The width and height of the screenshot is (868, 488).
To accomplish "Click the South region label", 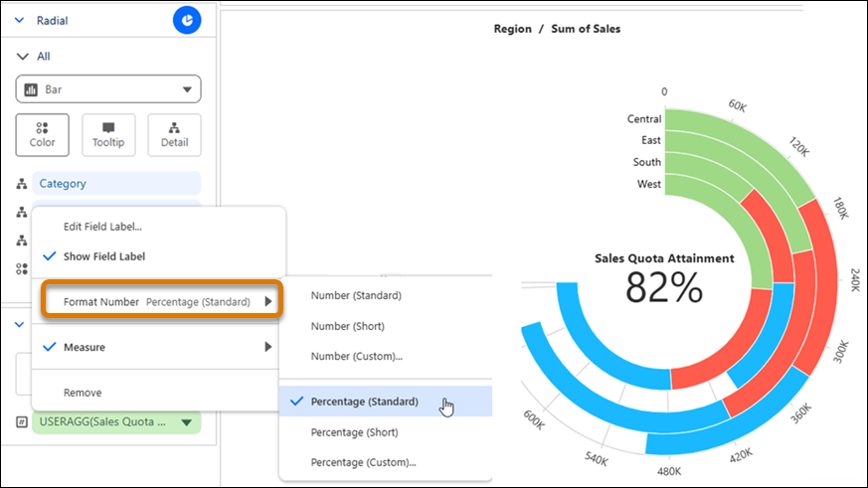I will coord(647,162).
